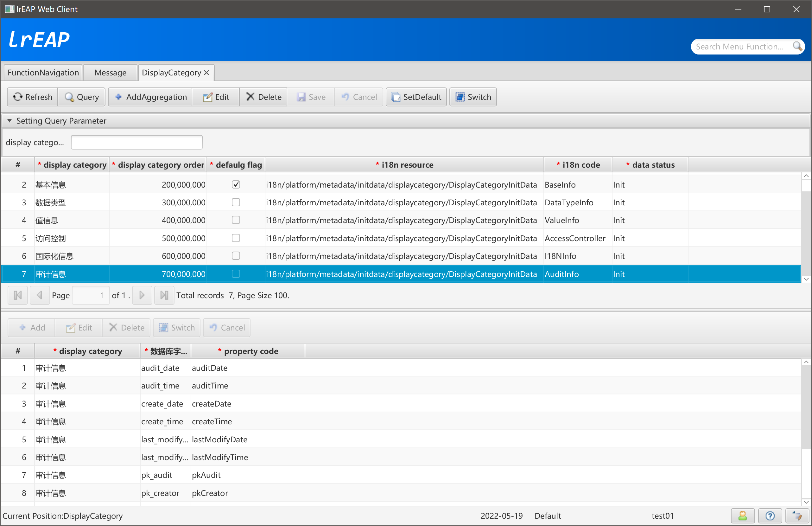This screenshot has width=812, height=526.
Task: Select the lastModifyTime property row
Action: click(x=401, y=457)
